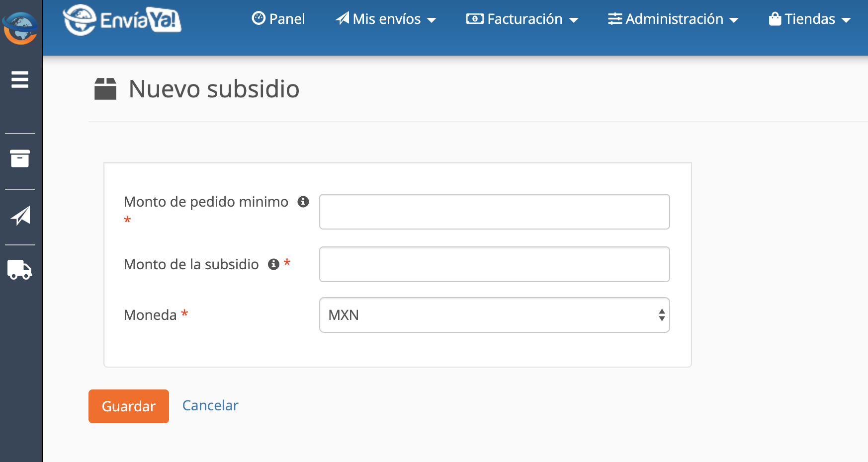Screen dimensions: 868x462
Task: Go to the Panel menu item
Action: 278,19
